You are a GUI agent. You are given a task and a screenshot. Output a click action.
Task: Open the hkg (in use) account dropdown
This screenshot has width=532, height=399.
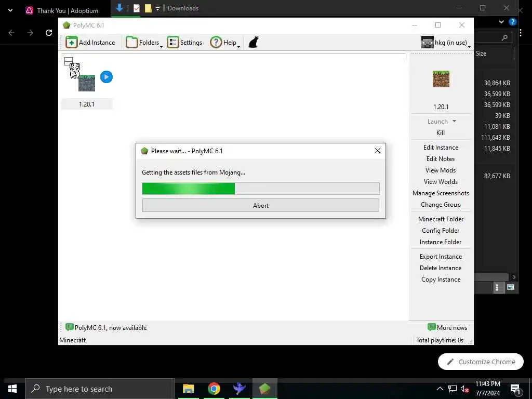tap(446, 43)
